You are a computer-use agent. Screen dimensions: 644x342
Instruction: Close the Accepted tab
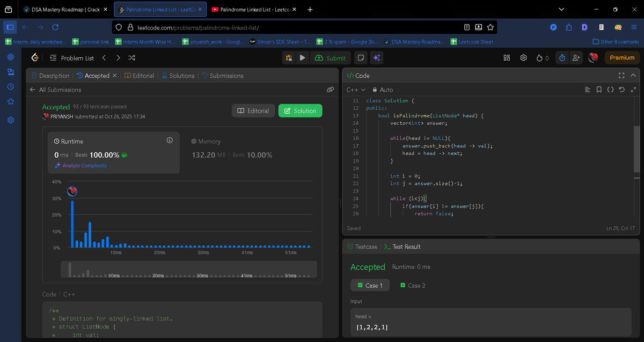point(114,76)
